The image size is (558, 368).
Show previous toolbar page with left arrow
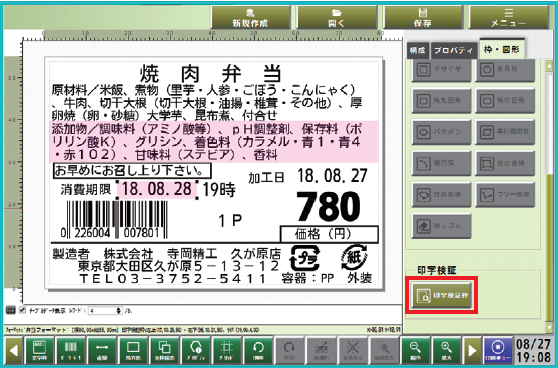[14, 351]
